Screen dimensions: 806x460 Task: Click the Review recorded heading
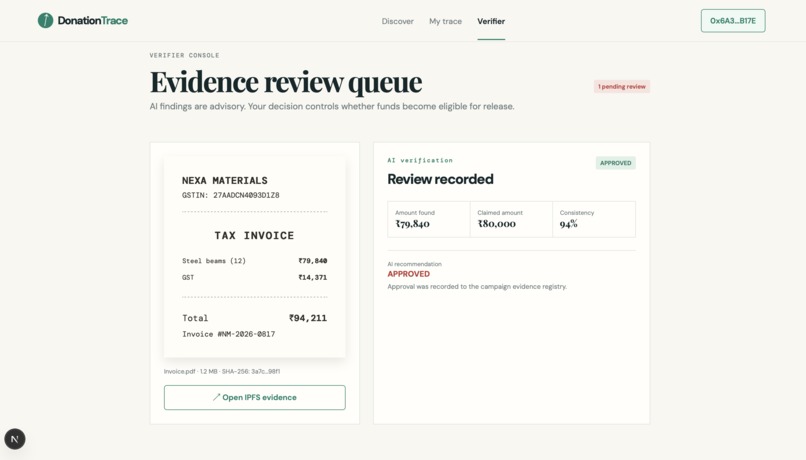pyautogui.click(x=440, y=179)
